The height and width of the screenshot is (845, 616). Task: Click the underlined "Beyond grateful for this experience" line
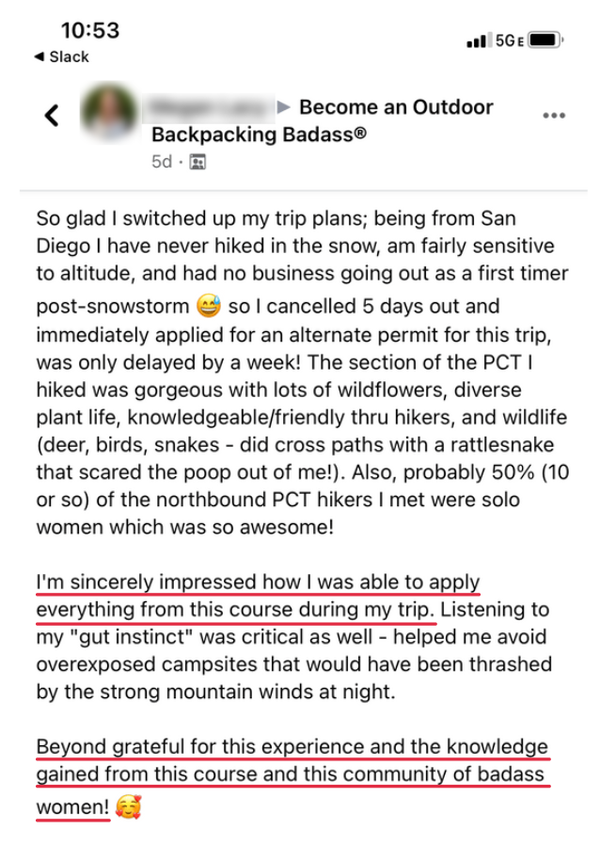pos(292,748)
